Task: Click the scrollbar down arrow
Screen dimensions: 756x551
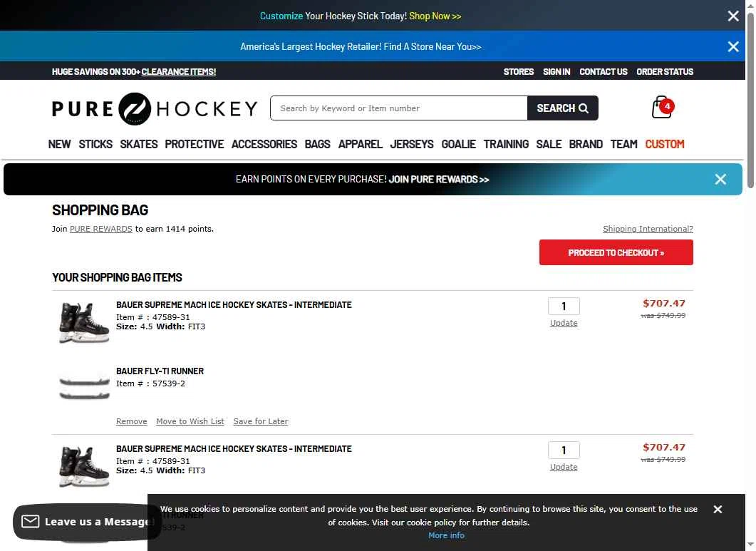Action: (750, 545)
